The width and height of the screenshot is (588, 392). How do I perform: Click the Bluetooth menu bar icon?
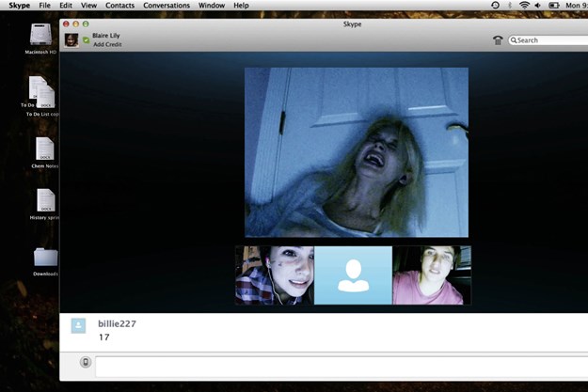[x=510, y=6]
